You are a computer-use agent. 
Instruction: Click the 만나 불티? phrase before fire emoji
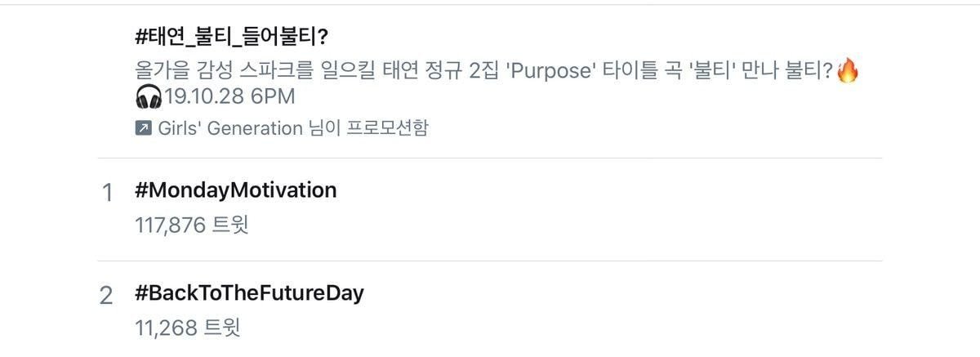[x=791, y=71]
